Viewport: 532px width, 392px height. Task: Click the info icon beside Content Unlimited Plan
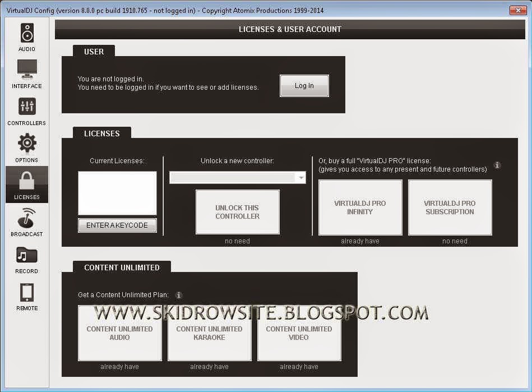click(x=178, y=296)
